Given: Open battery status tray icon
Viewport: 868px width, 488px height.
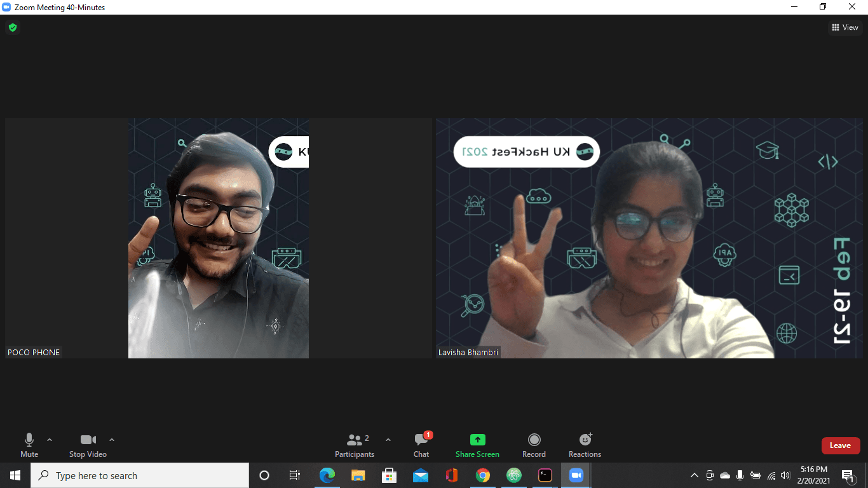Looking at the screenshot, I should pyautogui.click(x=756, y=475).
